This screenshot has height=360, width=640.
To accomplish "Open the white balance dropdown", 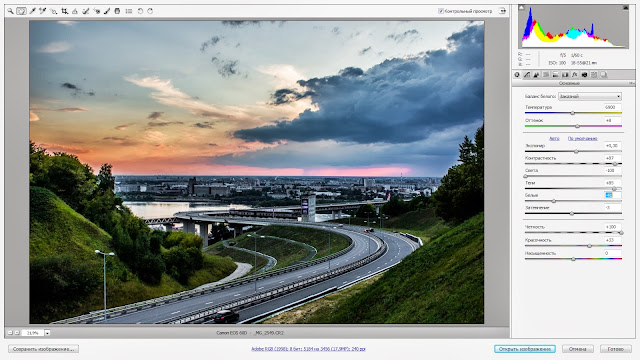I will point(590,96).
